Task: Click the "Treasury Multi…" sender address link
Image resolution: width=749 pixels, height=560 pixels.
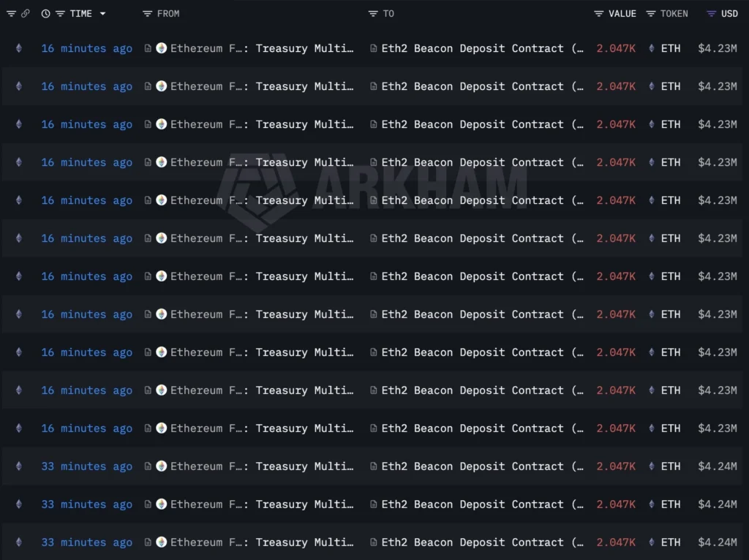Action: 306,48
